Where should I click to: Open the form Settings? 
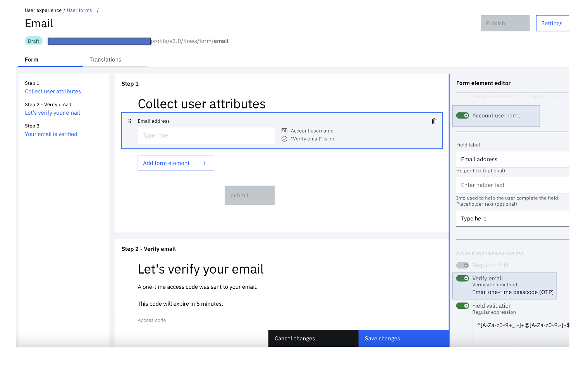click(x=553, y=23)
